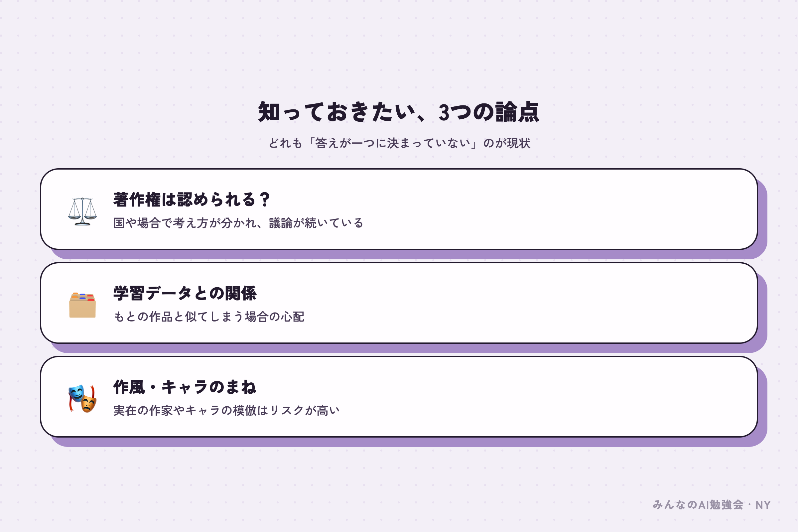Screen dimensions: 798x532
Task: Click the subtitle どれも「答えが一つに決まっていない」のが現状
Action: [399, 143]
